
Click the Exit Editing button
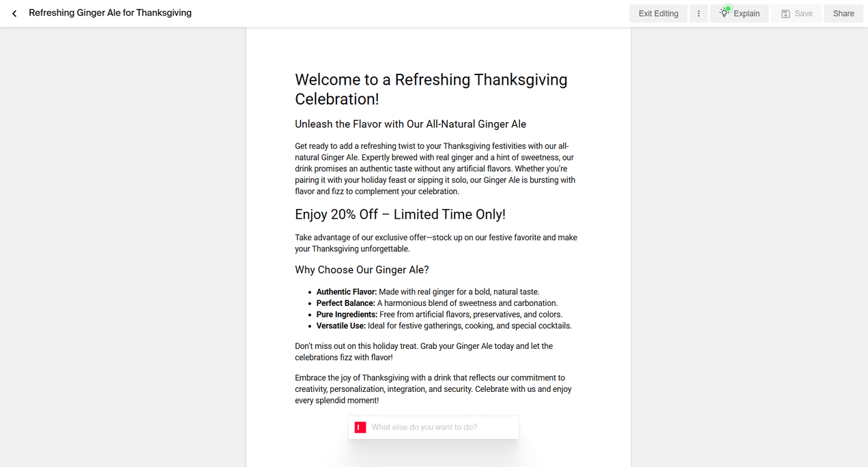pos(658,13)
